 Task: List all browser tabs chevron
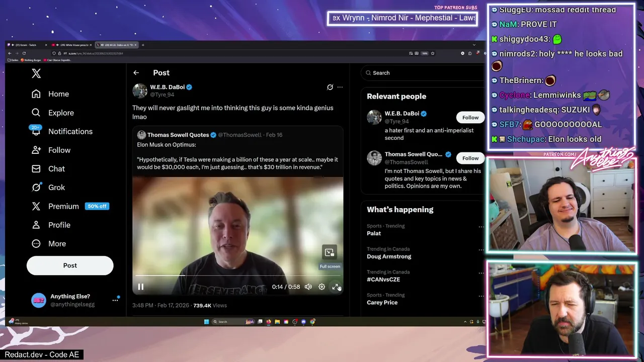point(474,45)
